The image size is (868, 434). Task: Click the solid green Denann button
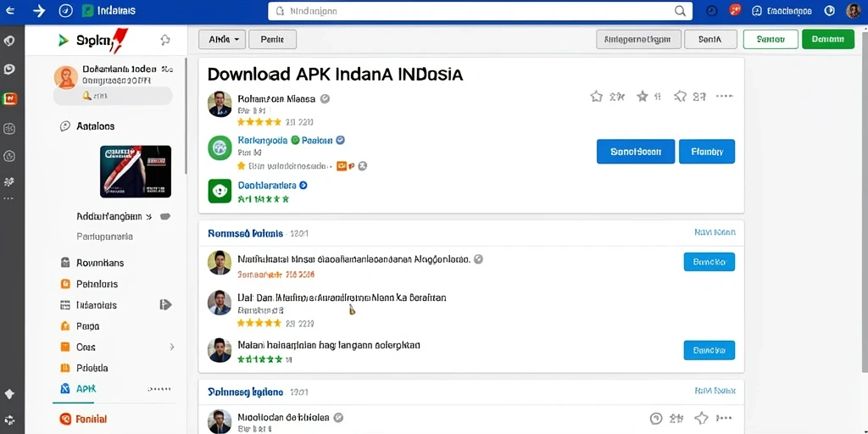[x=828, y=39]
